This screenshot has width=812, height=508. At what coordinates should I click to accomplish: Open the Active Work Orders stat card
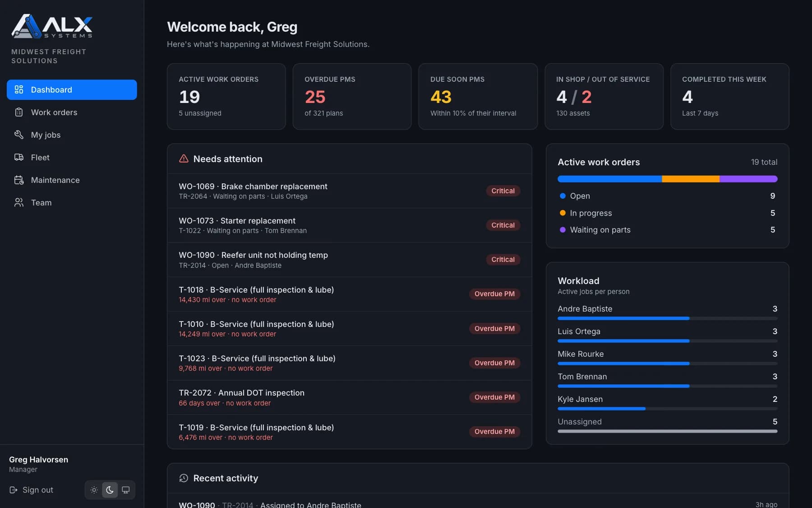(226, 96)
